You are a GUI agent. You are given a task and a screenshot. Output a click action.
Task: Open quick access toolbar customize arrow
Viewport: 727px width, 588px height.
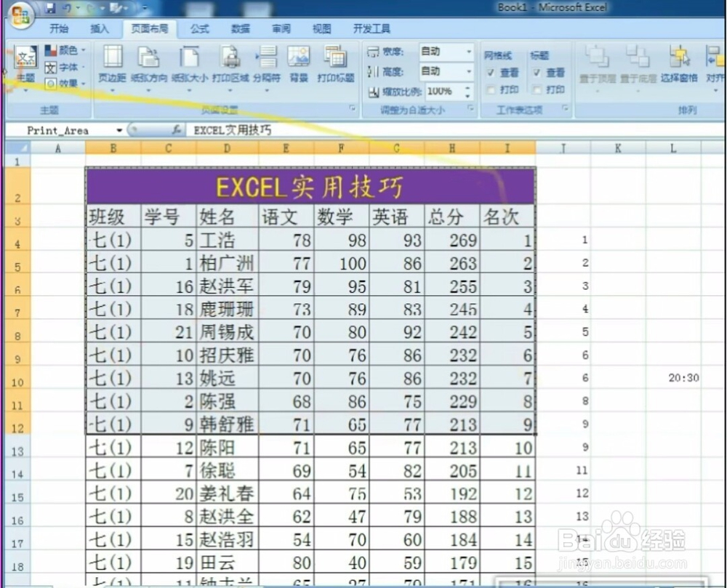point(145,8)
